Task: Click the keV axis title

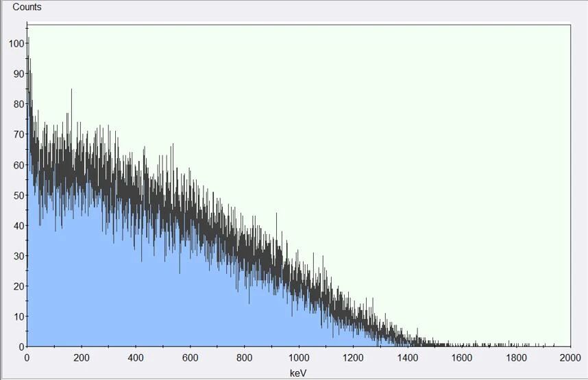Action: click(x=298, y=373)
